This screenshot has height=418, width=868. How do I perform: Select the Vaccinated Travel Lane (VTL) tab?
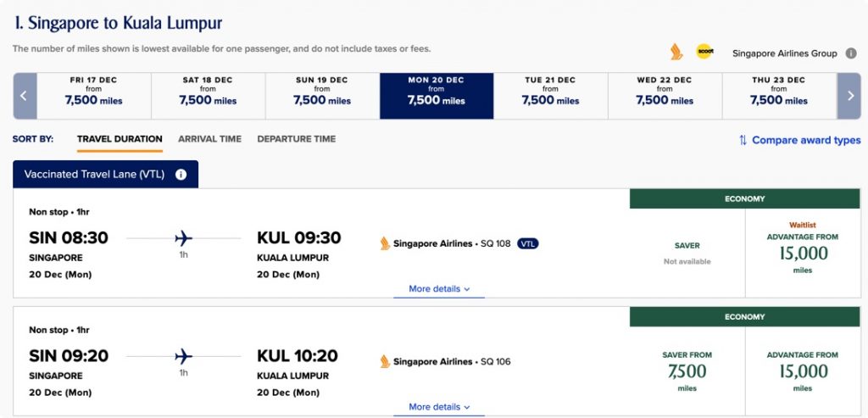(105, 175)
